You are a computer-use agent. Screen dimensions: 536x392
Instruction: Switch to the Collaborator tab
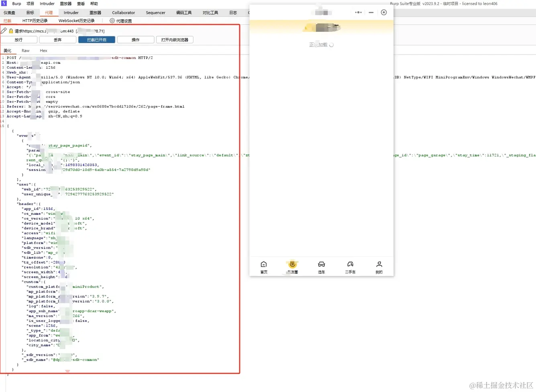(x=123, y=12)
